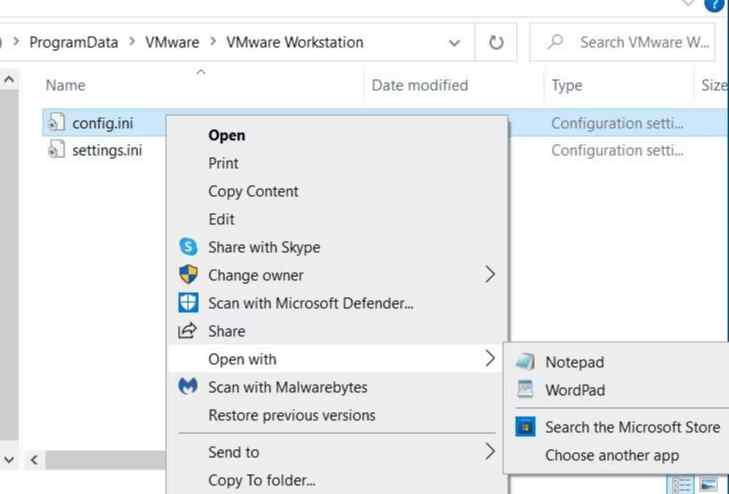Viewport: 729px width, 494px height.
Task: Open file with WordPad
Action: [616, 389]
